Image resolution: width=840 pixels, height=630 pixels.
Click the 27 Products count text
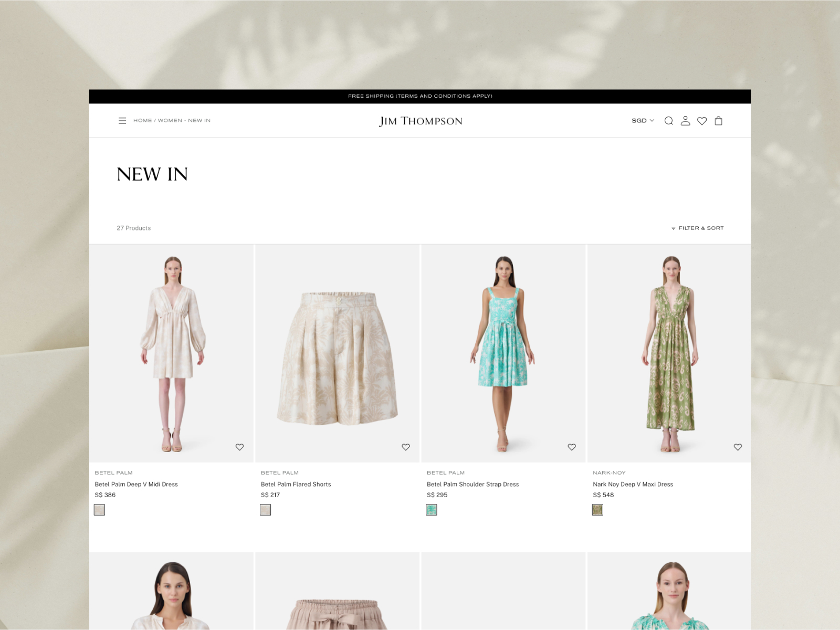[x=133, y=228]
